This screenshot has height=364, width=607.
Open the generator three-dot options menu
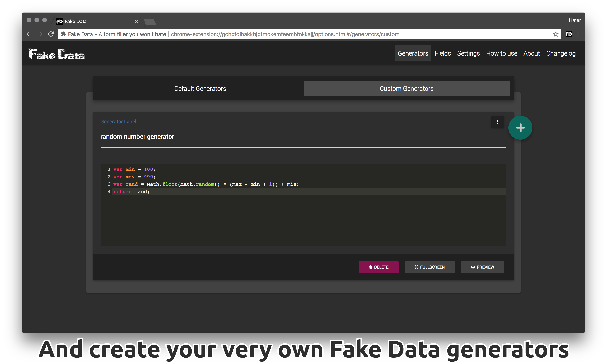pyautogui.click(x=497, y=122)
